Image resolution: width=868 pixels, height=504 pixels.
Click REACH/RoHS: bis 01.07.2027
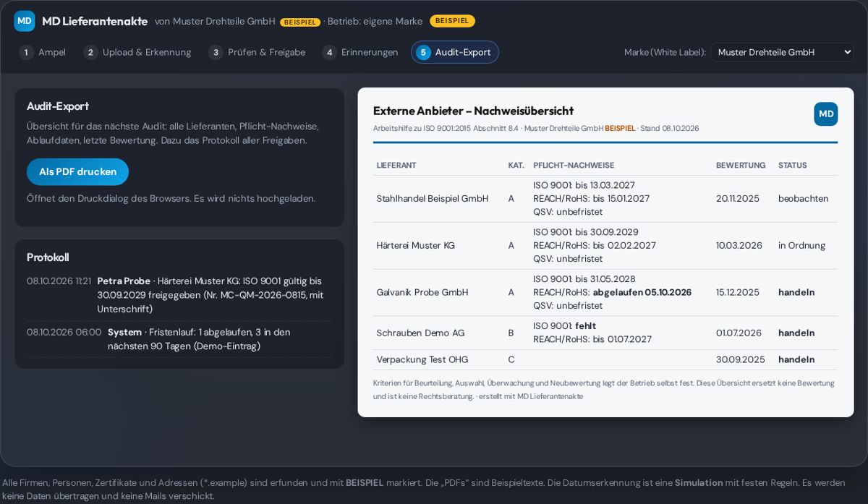(x=592, y=340)
